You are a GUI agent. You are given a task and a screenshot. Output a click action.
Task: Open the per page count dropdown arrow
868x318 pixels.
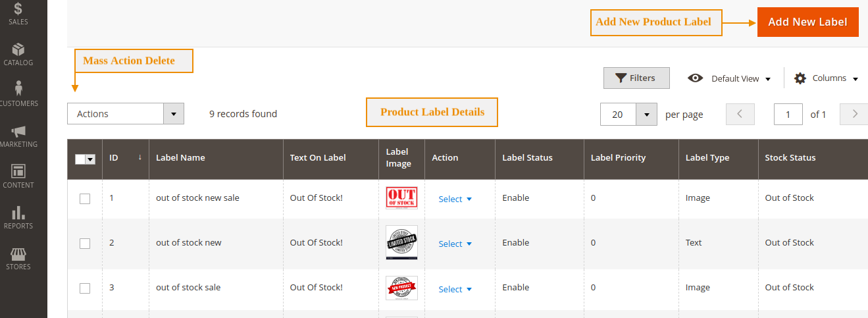tap(646, 115)
